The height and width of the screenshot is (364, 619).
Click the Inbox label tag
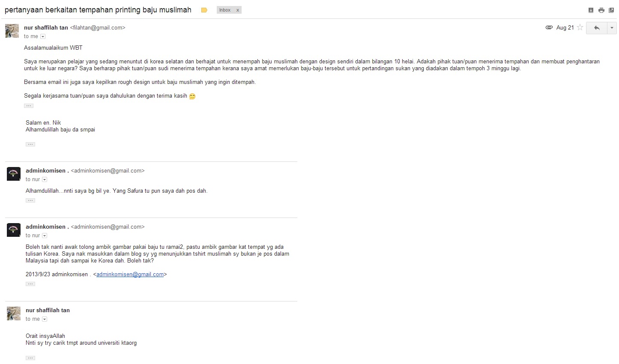click(225, 10)
